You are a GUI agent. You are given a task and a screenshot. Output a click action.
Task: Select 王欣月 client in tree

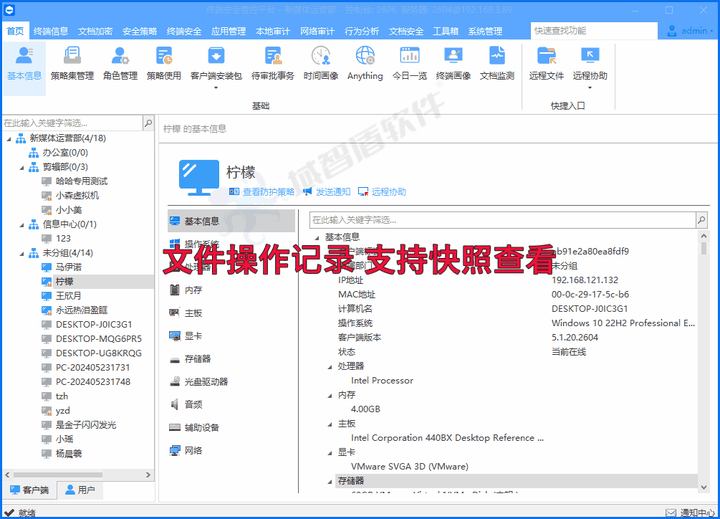[68, 296]
